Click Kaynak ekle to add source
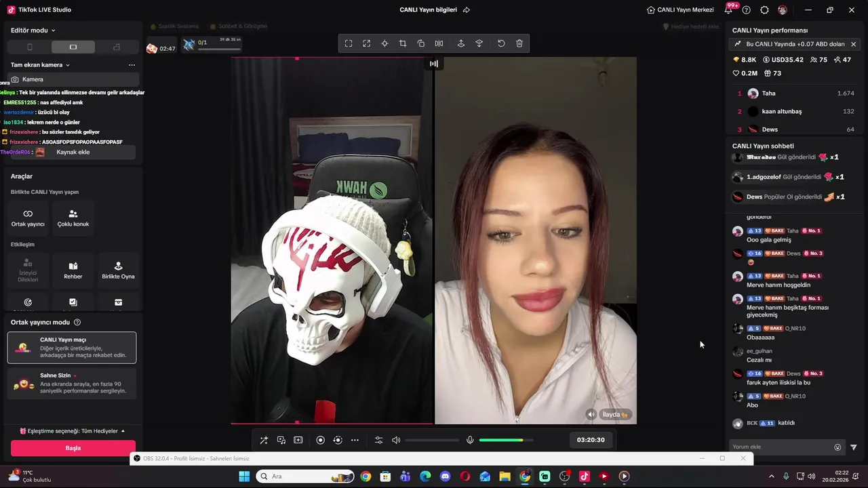Screen dimensions: 868x488 73,152
